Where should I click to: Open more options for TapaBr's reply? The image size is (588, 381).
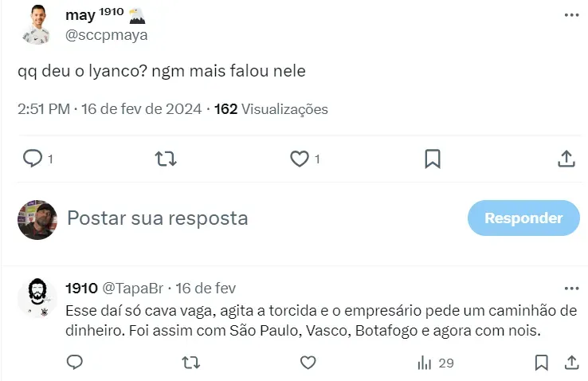(570, 289)
